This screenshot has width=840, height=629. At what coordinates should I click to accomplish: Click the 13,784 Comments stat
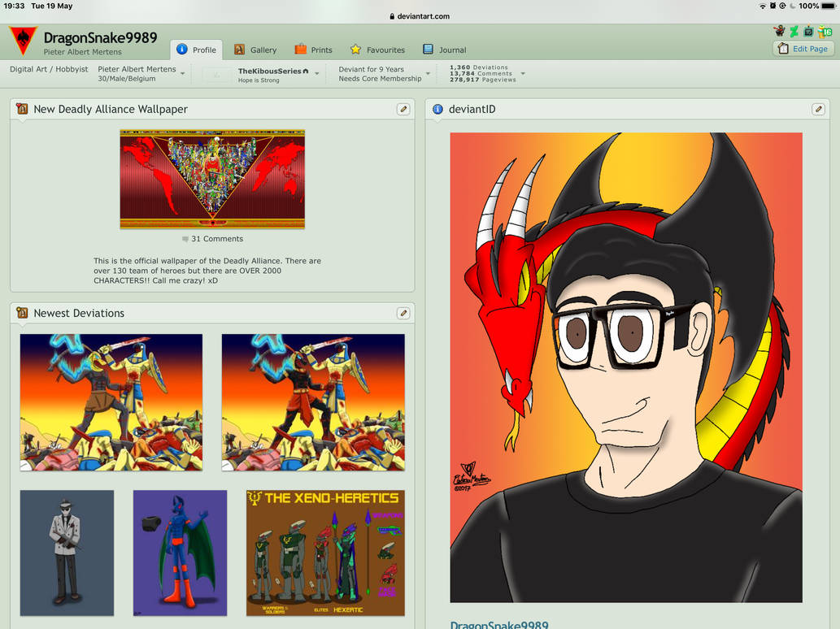click(481, 73)
